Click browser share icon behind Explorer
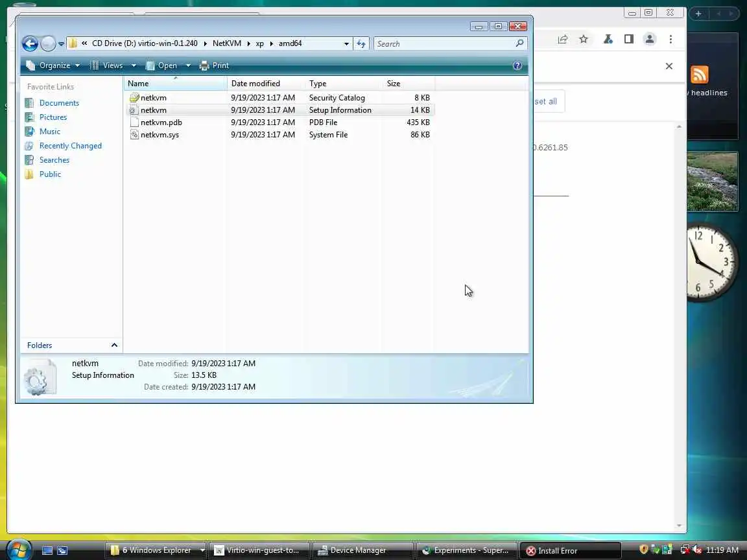Viewport: 747px width, 560px height. [x=563, y=40]
